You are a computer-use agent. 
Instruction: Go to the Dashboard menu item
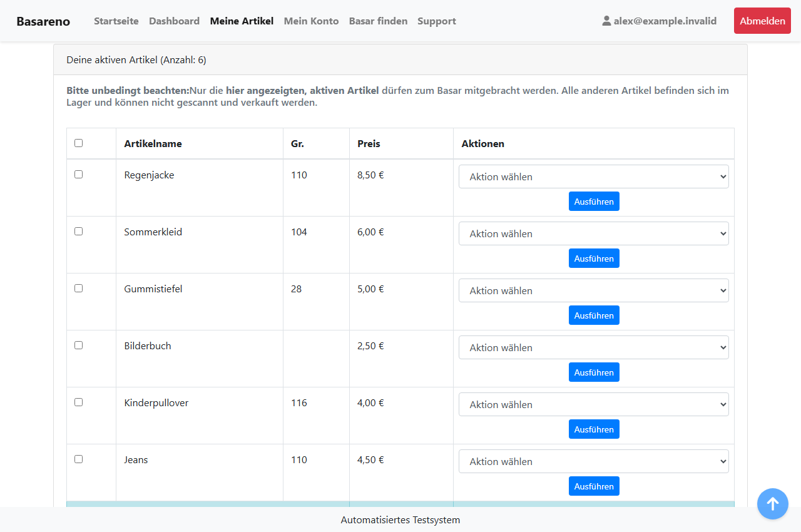[x=174, y=21]
